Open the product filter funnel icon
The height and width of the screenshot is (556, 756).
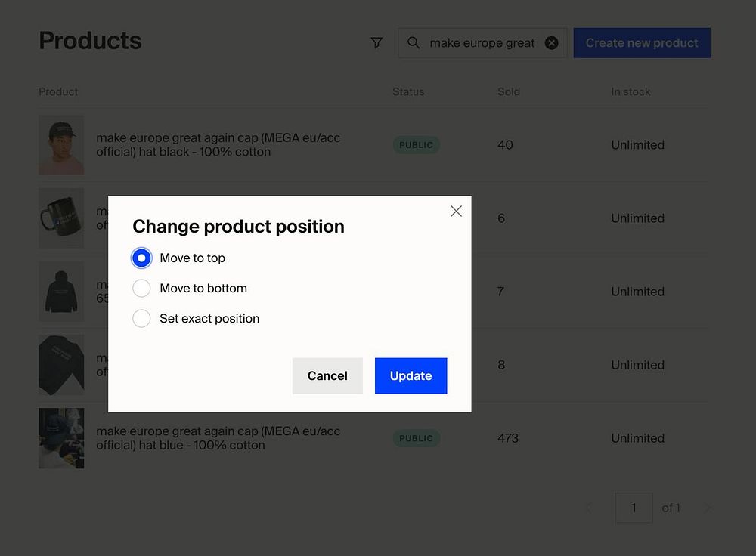tap(376, 43)
